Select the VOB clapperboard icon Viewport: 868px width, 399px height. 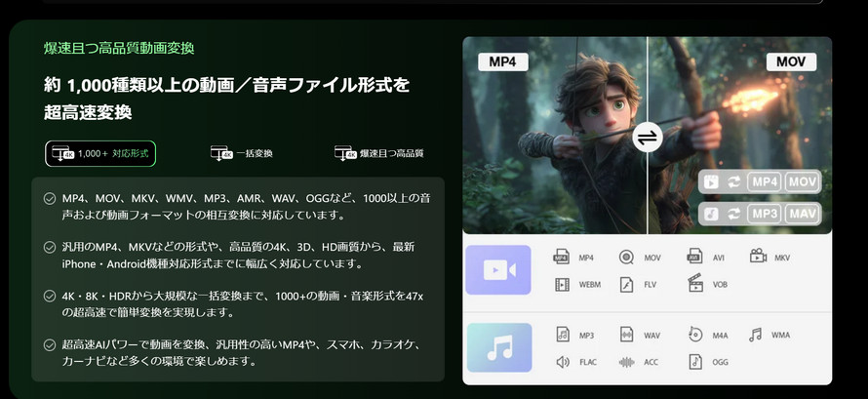pyautogui.click(x=694, y=283)
